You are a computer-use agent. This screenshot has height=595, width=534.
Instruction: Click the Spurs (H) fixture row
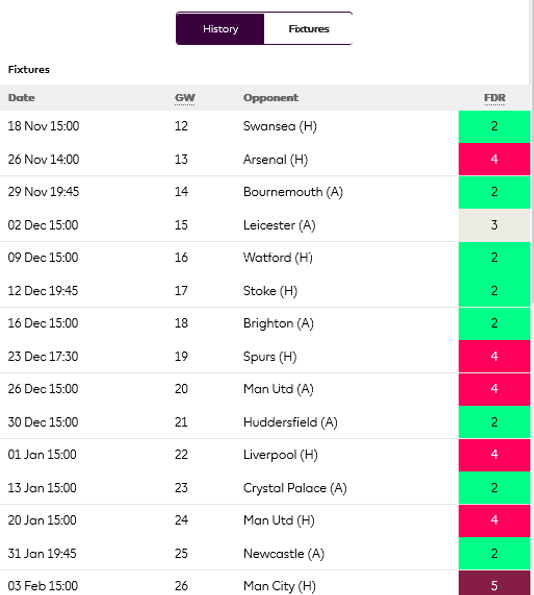[265, 356]
